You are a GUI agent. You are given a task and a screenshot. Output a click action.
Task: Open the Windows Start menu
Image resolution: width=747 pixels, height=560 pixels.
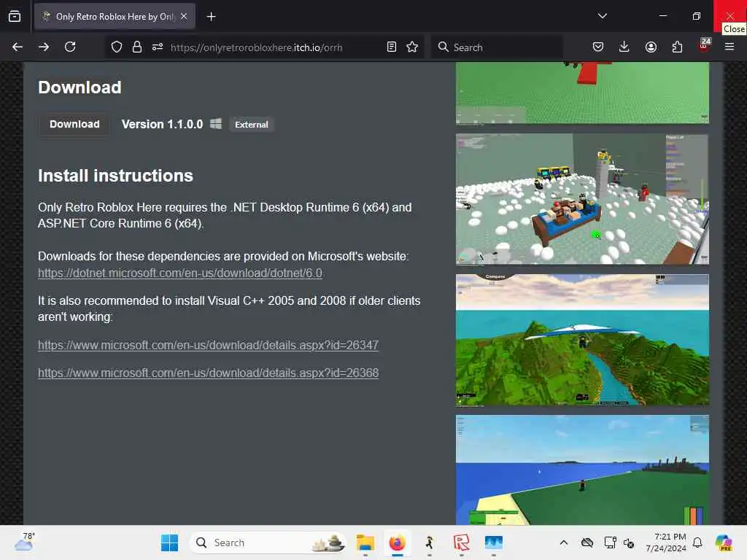coord(169,542)
